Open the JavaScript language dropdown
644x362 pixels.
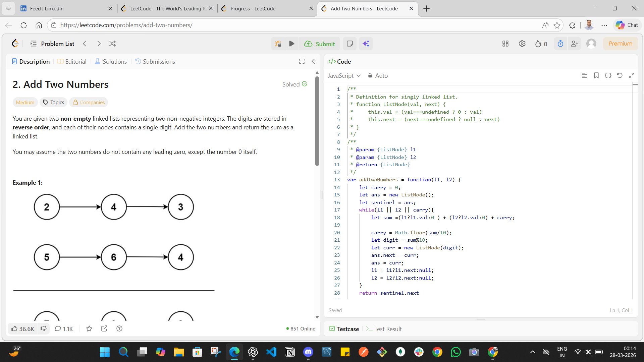pos(344,76)
